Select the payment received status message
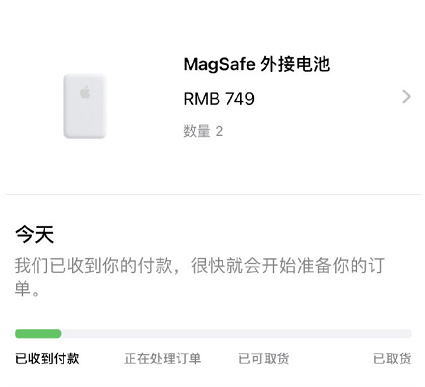 click(200, 277)
